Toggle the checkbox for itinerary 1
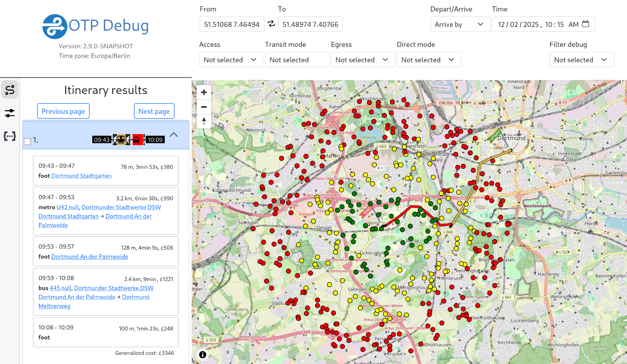This screenshot has height=364, width=627. [28, 141]
